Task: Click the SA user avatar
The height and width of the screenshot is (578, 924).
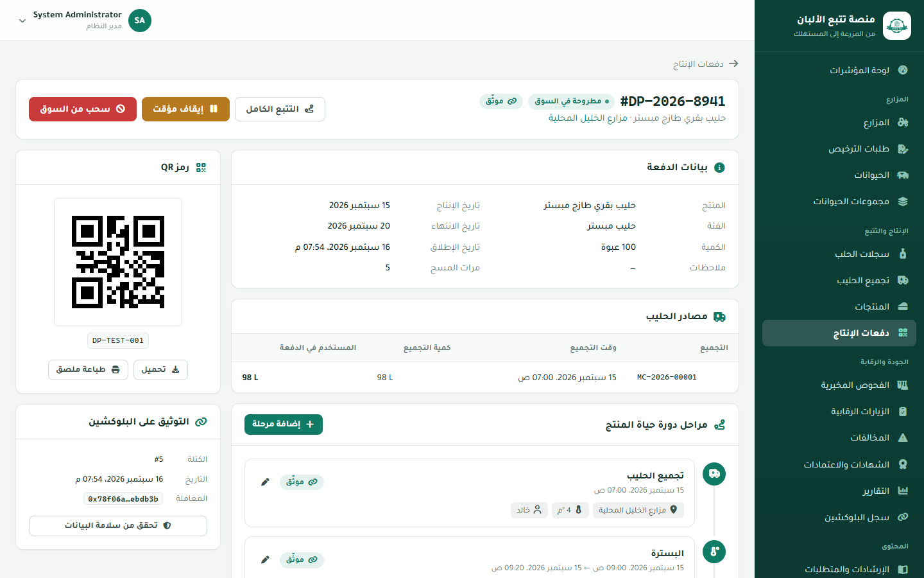Action: click(x=140, y=21)
